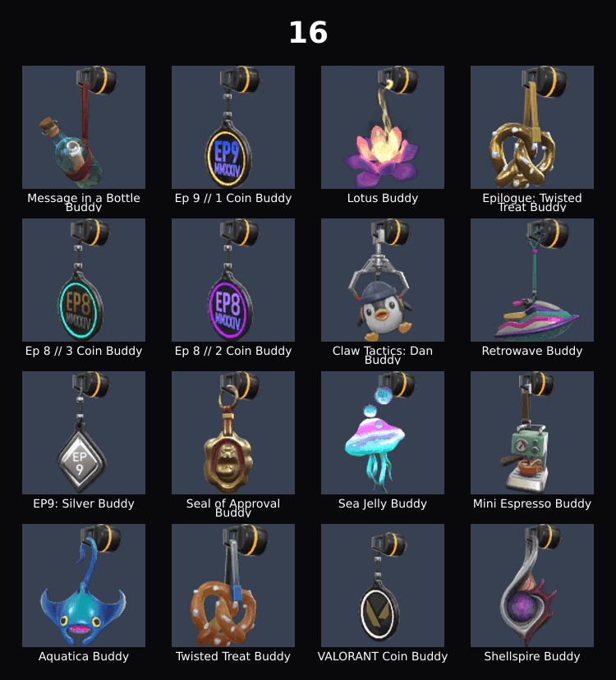The image size is (616, 680).
Task: Choose the Retrowave jet ski buddy
Action: (x=532, y=280)
